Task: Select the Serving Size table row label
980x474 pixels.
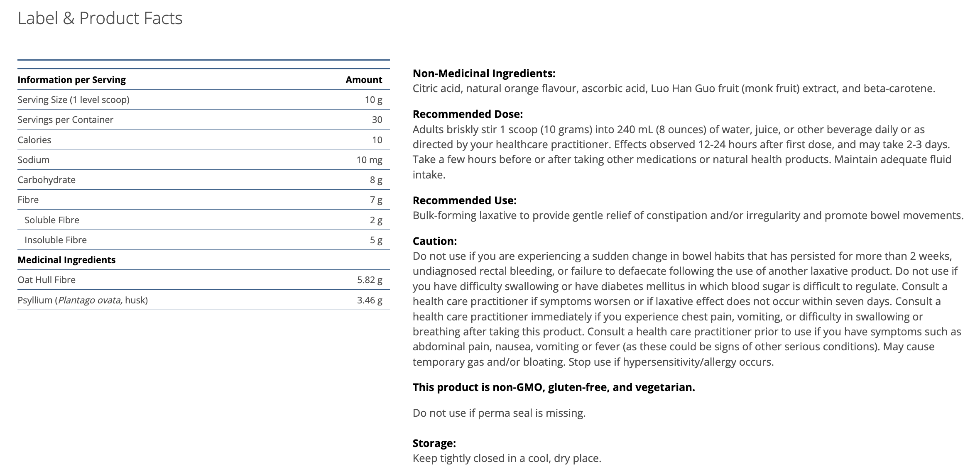Action: (73, 100)
